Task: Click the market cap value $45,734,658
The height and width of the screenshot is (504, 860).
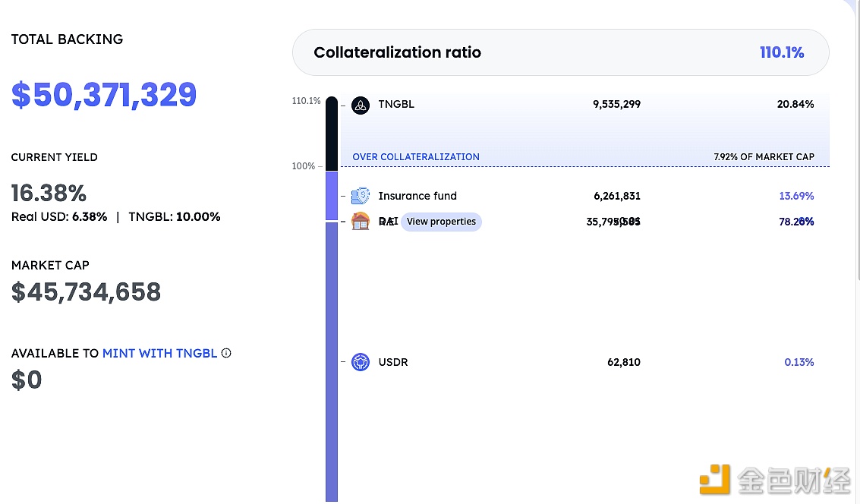Action: [86, 291]
